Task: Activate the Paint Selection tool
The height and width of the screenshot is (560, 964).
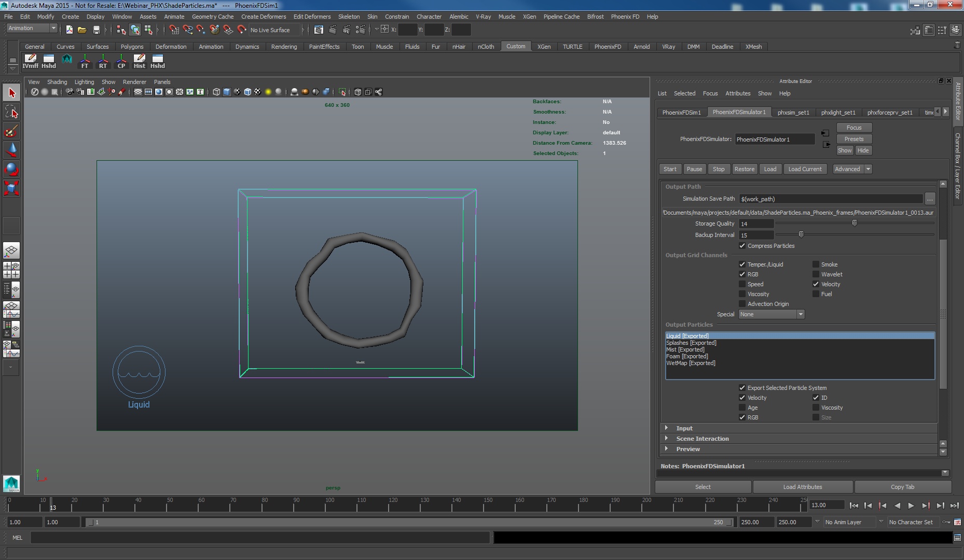Action: 11,131
